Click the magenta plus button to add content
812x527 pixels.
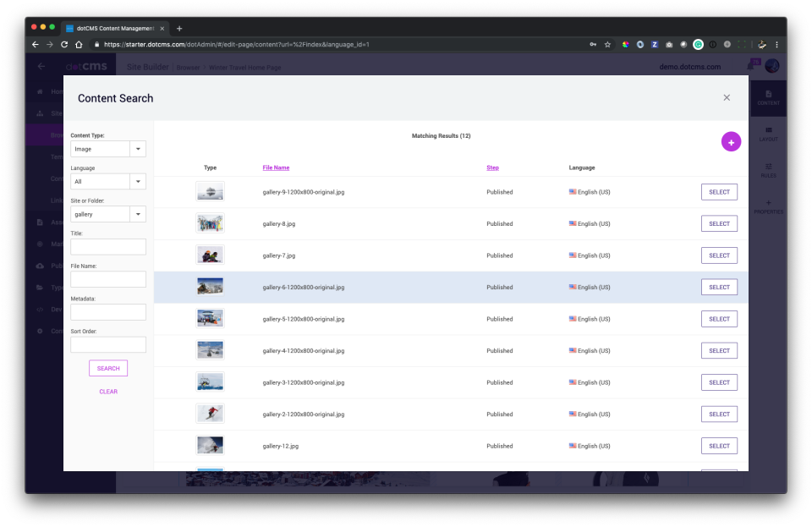point(731,141)
